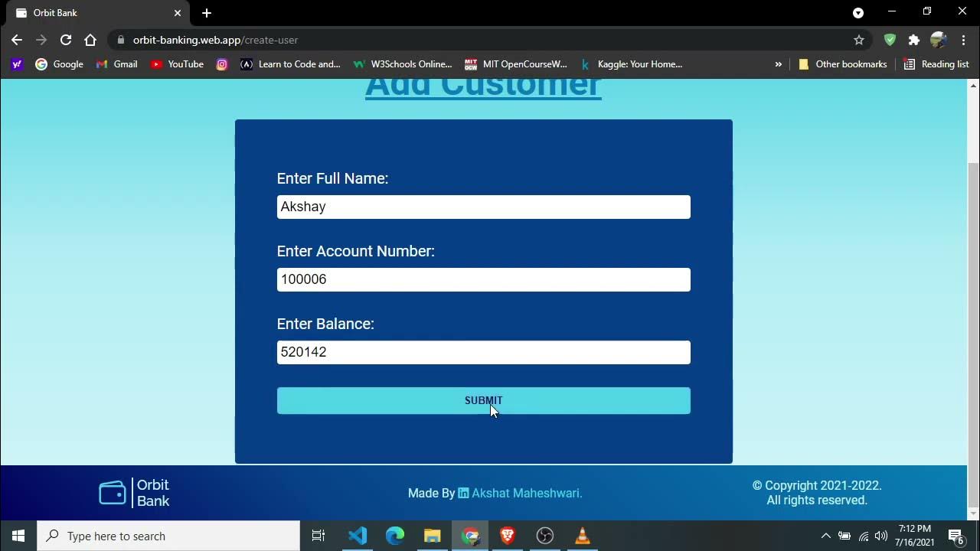Switch to Chrome in taskbar
Image resolution: width=980 pixels, height=551 pixels.
[470, 536]
